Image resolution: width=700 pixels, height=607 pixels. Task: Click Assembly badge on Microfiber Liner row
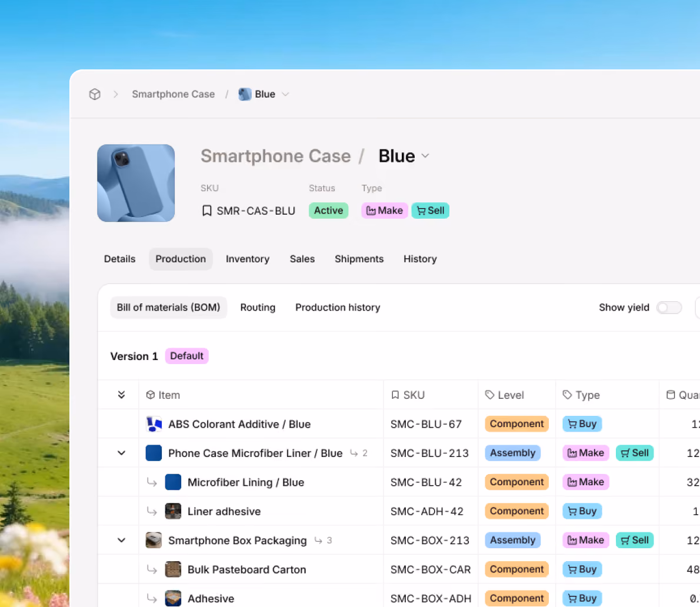(512, 453)
